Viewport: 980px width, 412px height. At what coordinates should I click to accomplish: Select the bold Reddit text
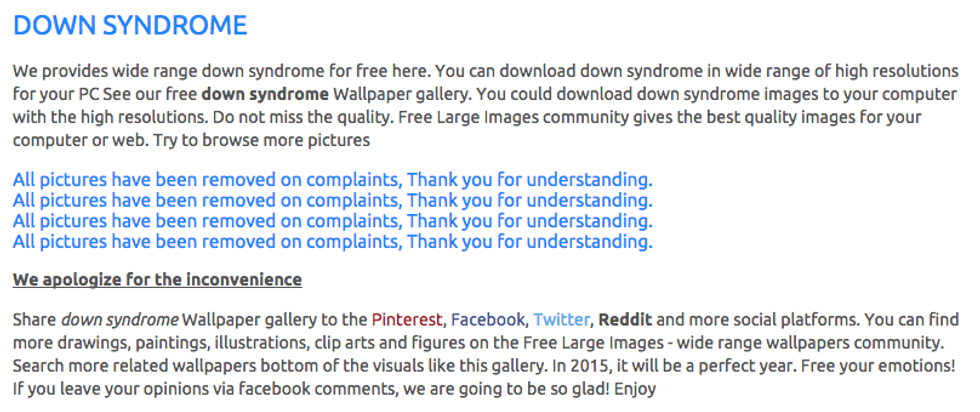625,320
